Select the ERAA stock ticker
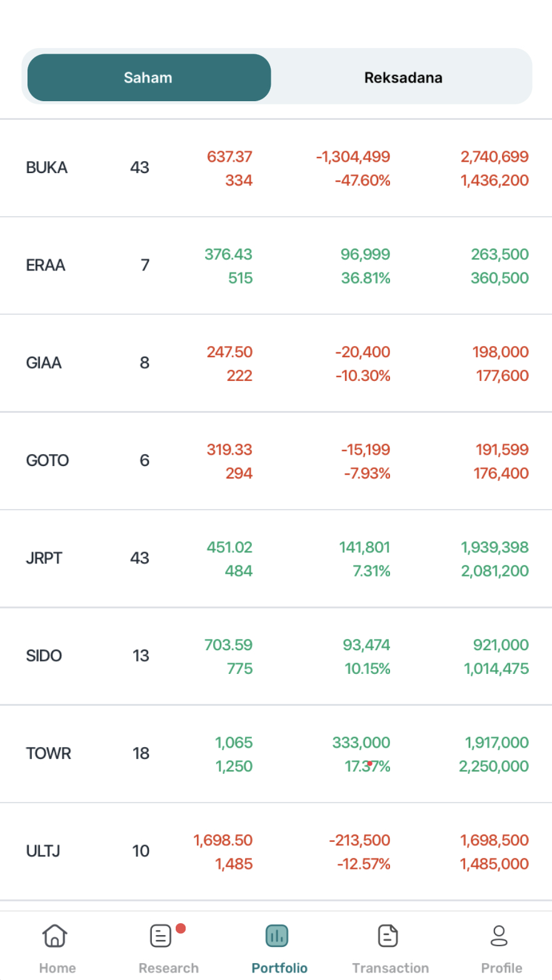 [46, 265]
